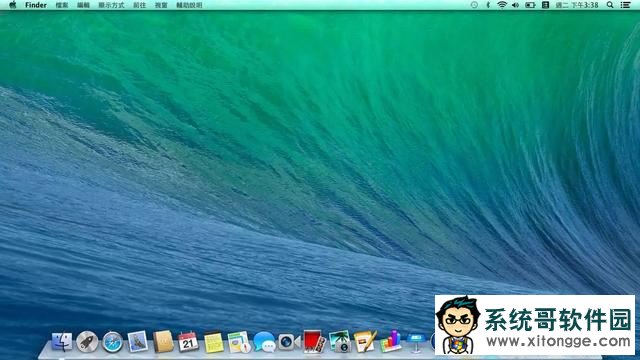Open the Finder application menu
Image resolution: width=640 pixels, height=360 pixels.
(x=36, y=5)
